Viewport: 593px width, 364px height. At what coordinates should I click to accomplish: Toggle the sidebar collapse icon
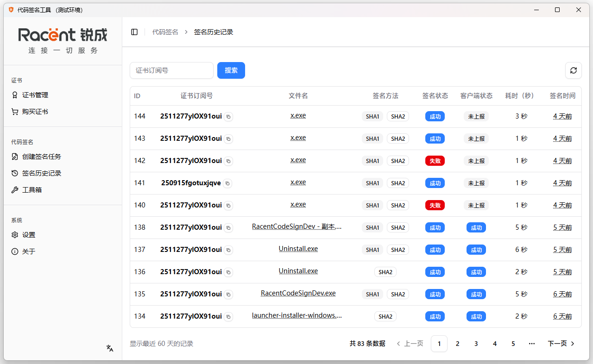(x=134, y=32)
